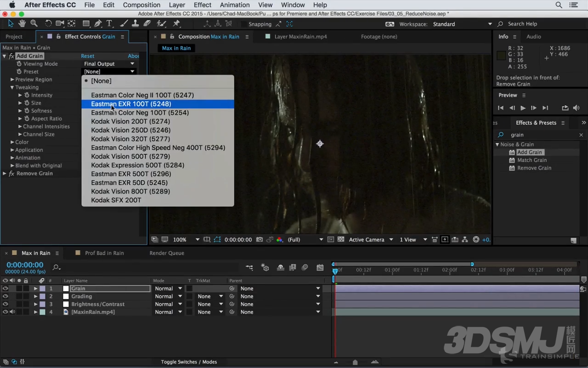The width and height of the screenshot is (588, 368).
Task: Toggle the transparency grid in viewer
Action: 341,240
